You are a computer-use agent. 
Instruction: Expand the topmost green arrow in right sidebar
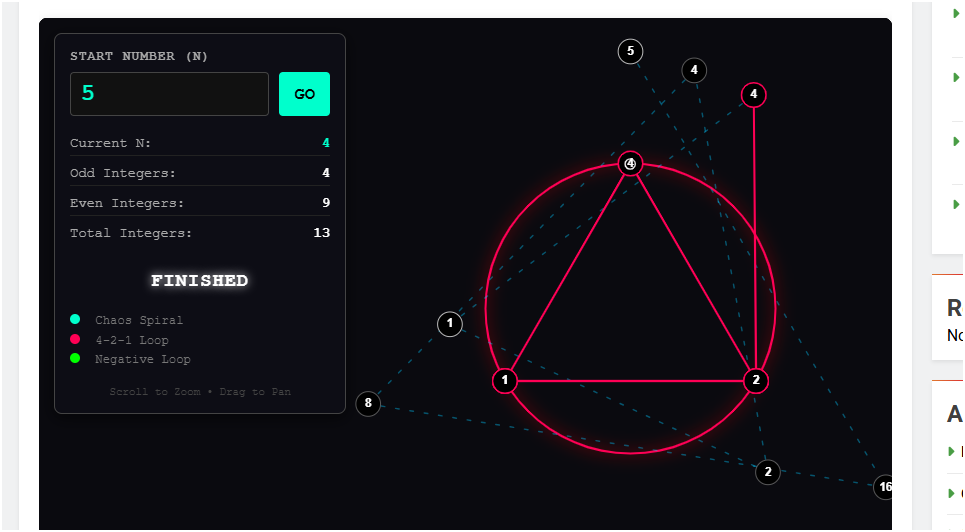point(956,13)
